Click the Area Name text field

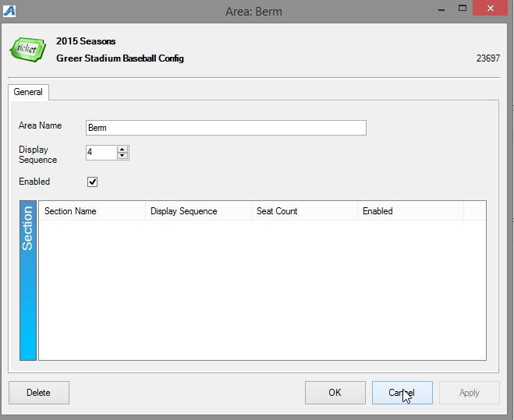(226, 128)
